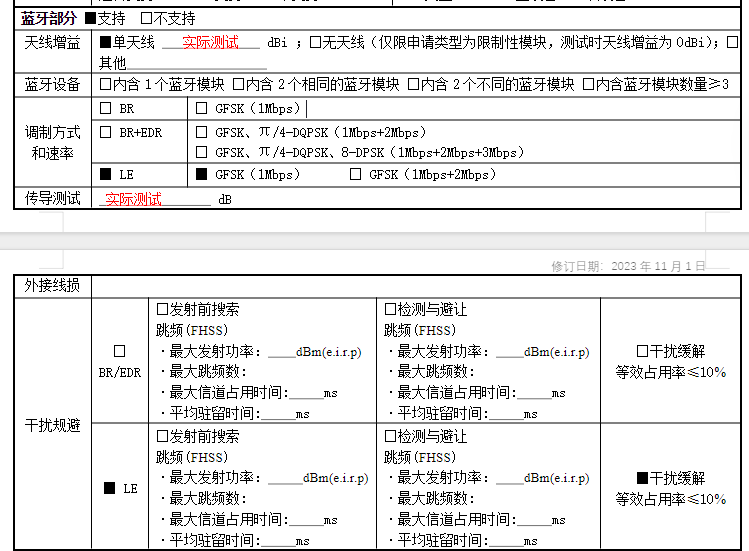Click the 外接线损 cell label

53,286
